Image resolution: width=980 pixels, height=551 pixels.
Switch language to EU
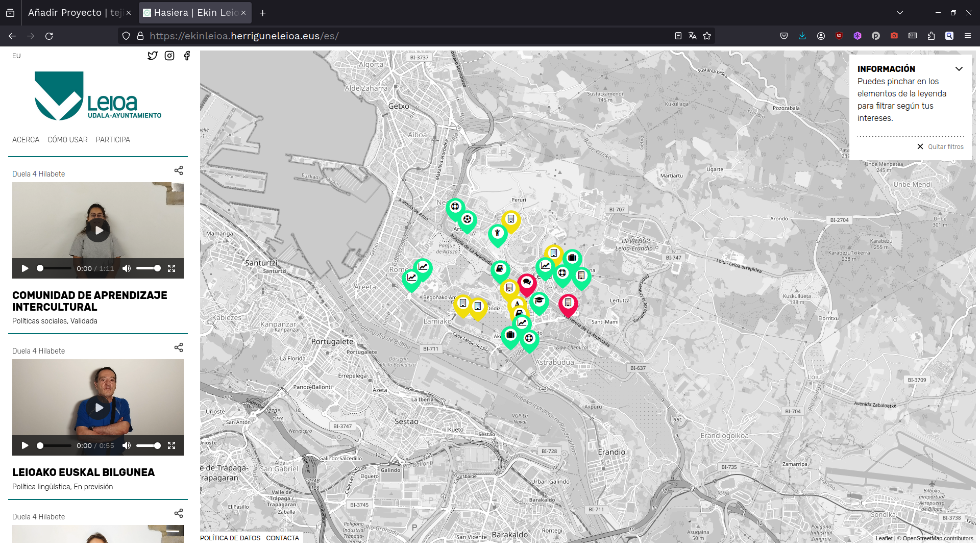click(x=16, y=56)
